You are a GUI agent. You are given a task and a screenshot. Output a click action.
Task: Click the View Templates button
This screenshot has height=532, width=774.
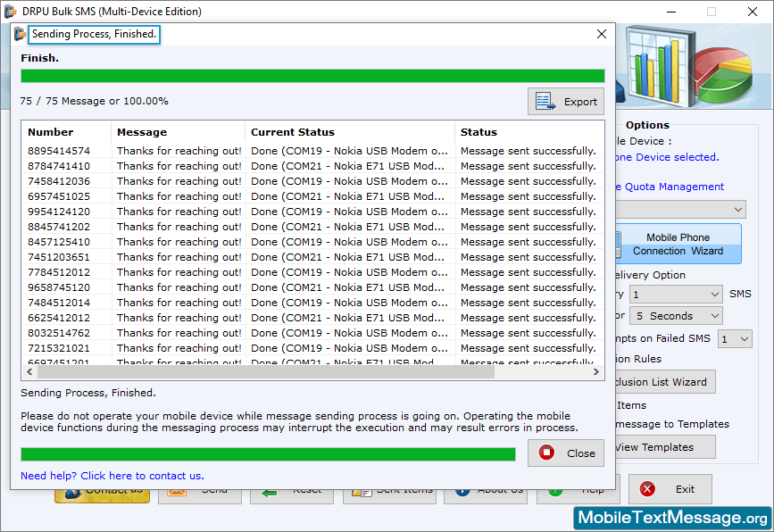point(665,447)
